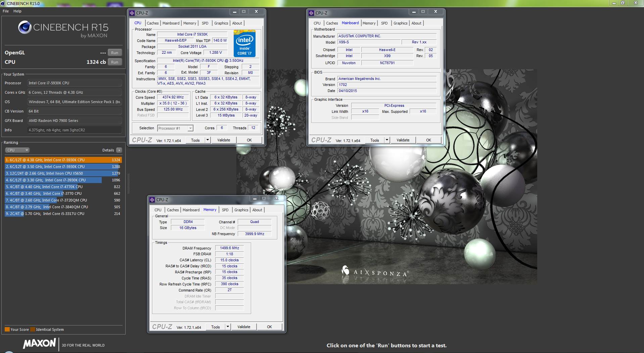Switch to About tab in CPU window
Screen dimensions: 644x353
(x=237, y=23)
